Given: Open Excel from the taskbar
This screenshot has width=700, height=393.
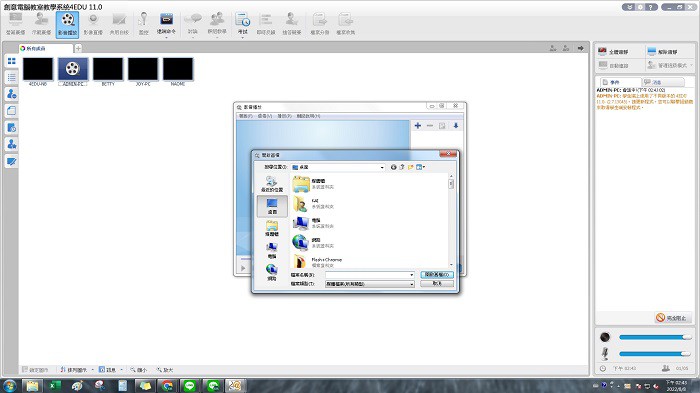Looking at the screenshot, I should (x=55, y=385).
